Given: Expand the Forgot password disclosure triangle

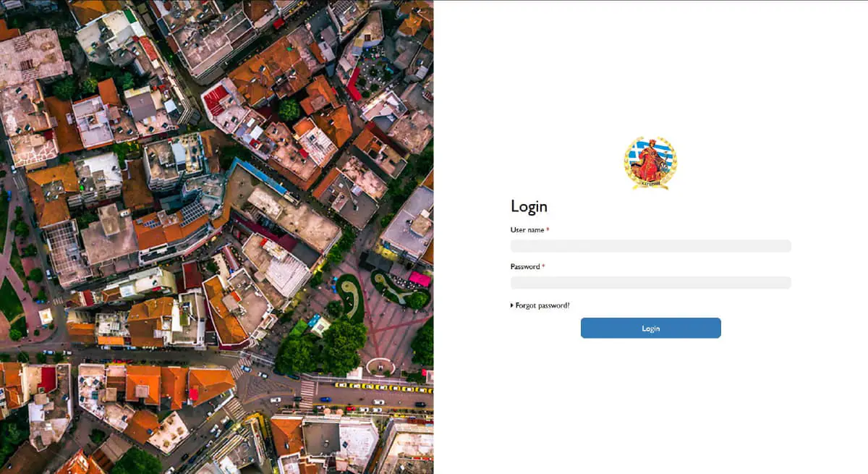Looking at the screenshot, I should click(x=512, y=306).
